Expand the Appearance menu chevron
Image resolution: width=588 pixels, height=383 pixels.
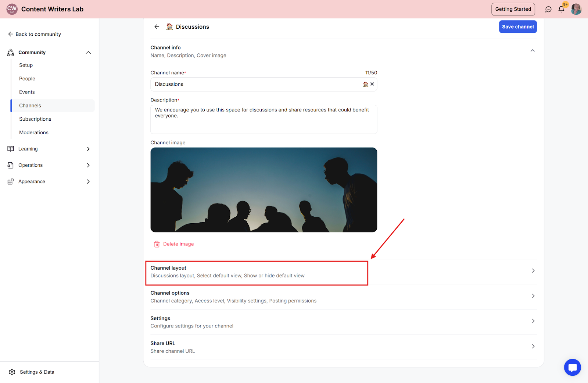88,181
